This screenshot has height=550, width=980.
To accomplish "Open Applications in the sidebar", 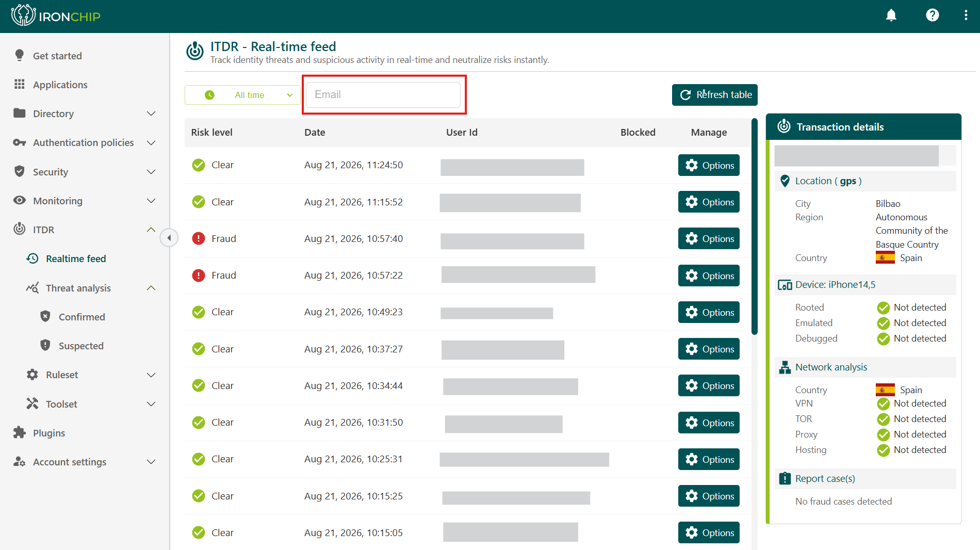I will coord(60,85).
